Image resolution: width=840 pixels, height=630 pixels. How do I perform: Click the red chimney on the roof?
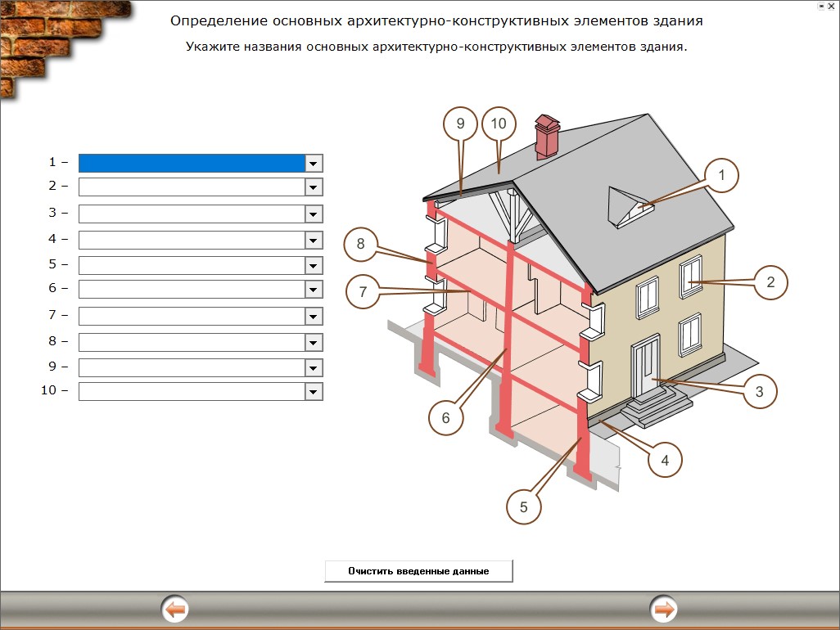(x=546, y=137)
